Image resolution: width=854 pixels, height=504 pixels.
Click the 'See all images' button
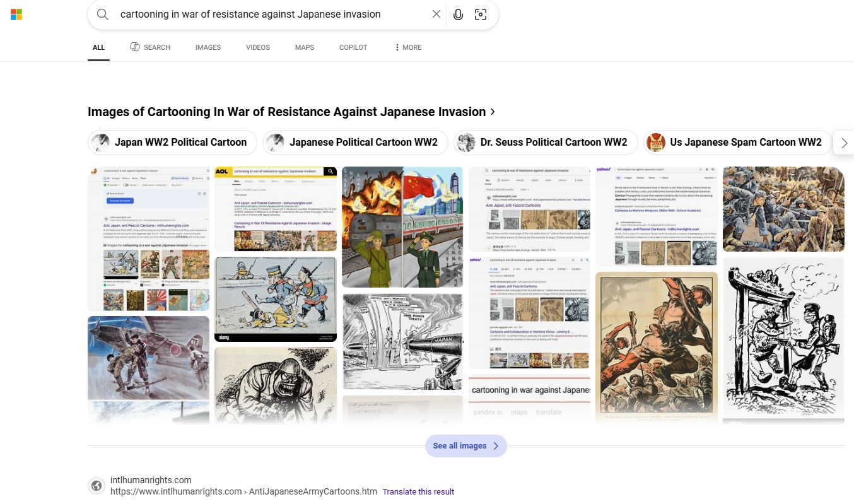tap(466, 446)
